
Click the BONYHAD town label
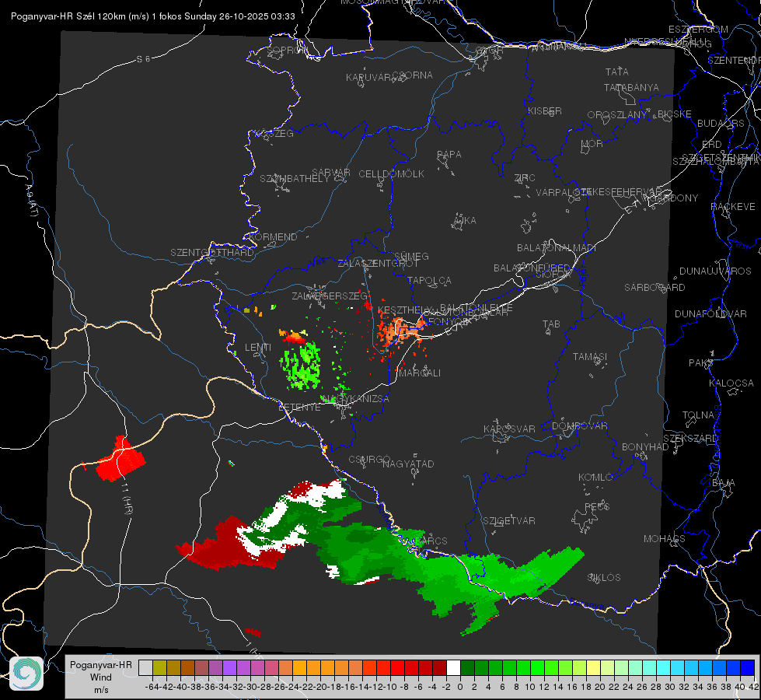[x=645, y=447]
